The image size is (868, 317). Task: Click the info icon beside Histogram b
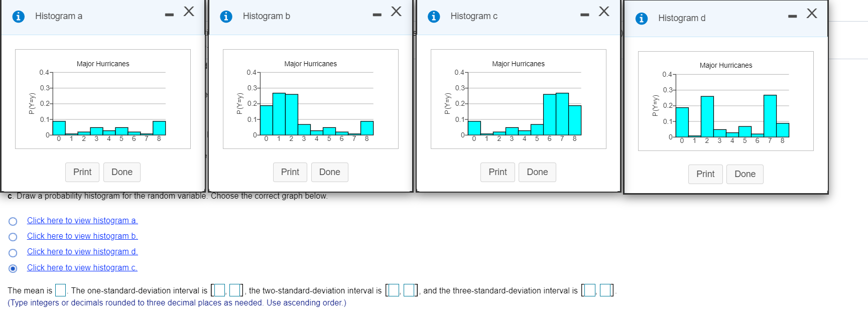(x=226, y=17)
